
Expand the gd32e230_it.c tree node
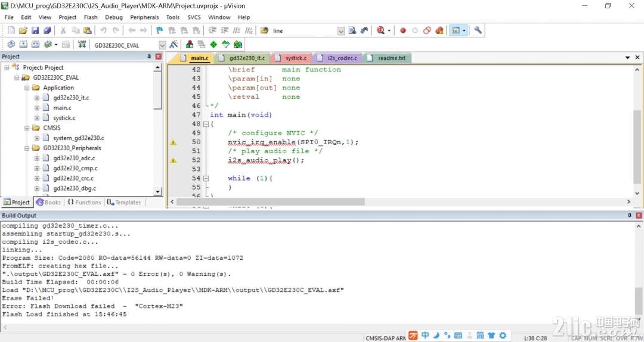coord(37,98)
